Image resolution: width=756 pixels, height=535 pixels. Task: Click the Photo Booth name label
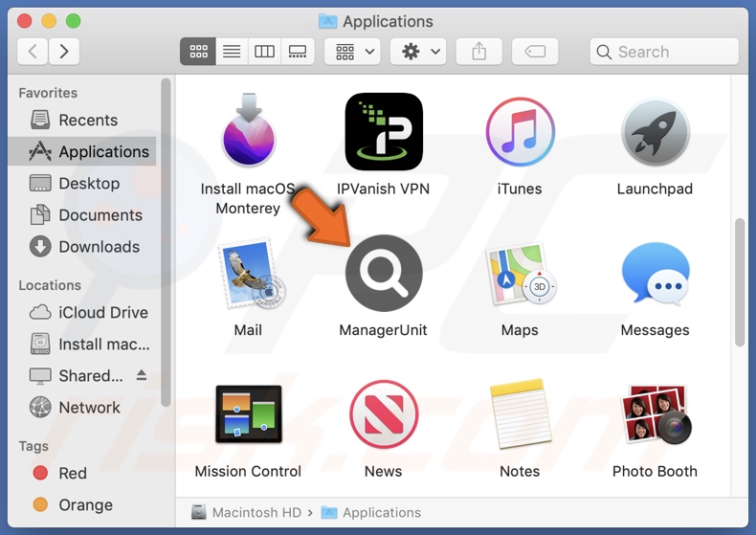pos(655,472)
